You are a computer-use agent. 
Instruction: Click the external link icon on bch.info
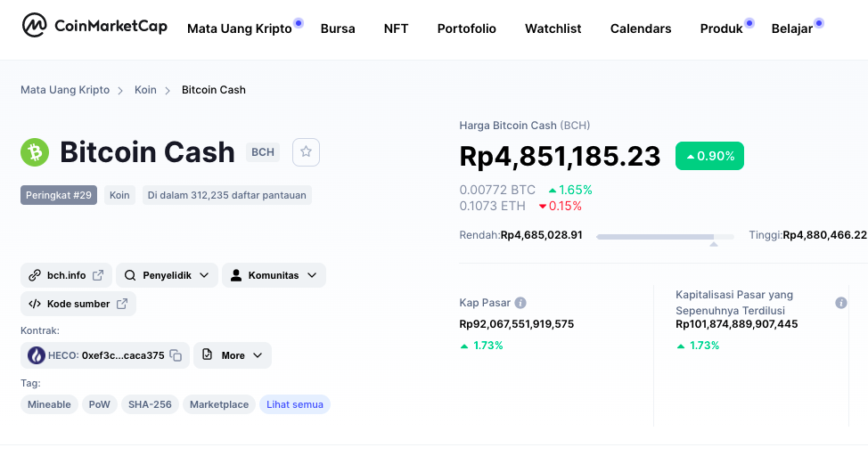[98, 275]
